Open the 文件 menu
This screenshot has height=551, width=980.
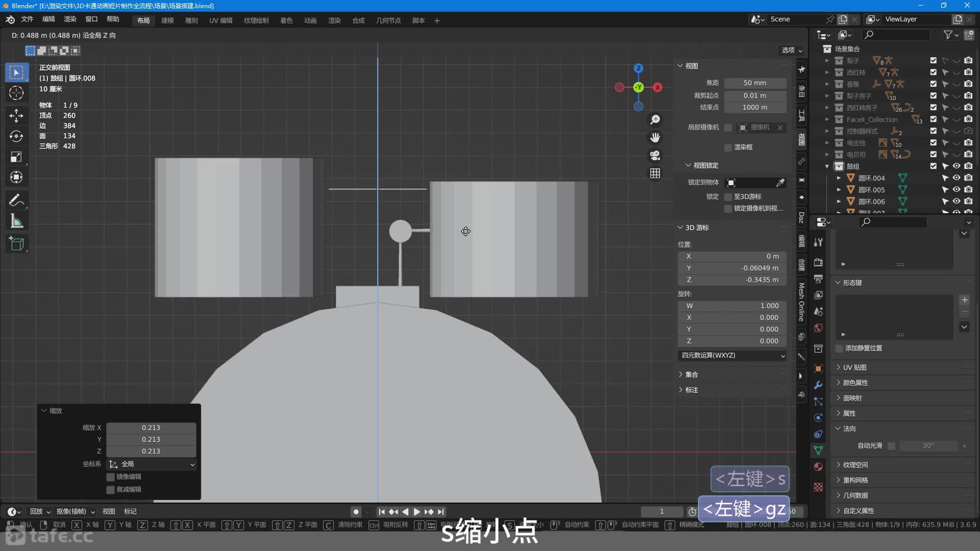click(27, 19)
